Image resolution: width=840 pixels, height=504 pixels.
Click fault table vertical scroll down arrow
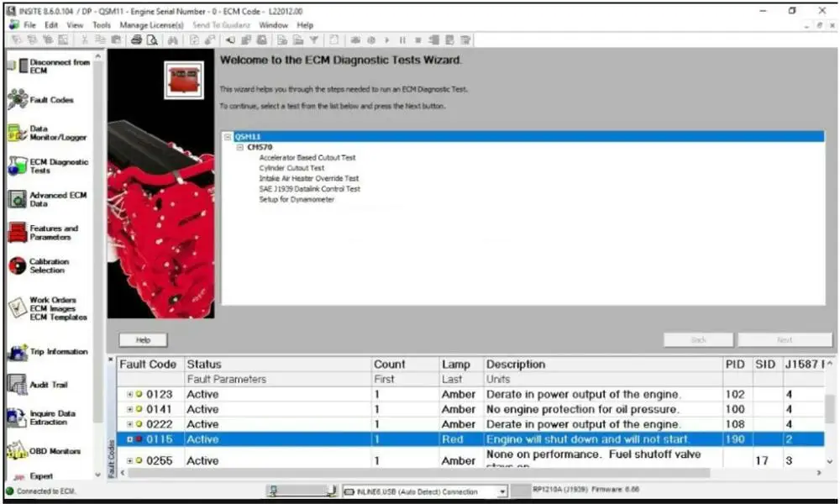coord(830,462)
